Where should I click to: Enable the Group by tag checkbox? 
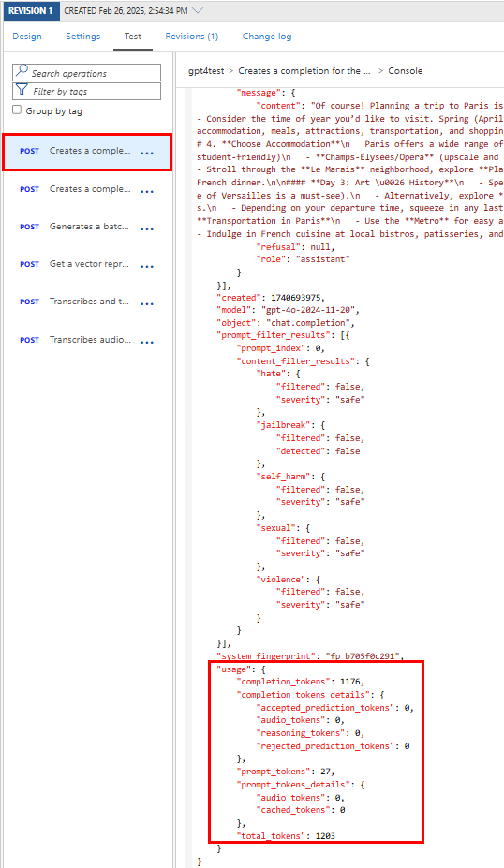(x=17, y=110)
